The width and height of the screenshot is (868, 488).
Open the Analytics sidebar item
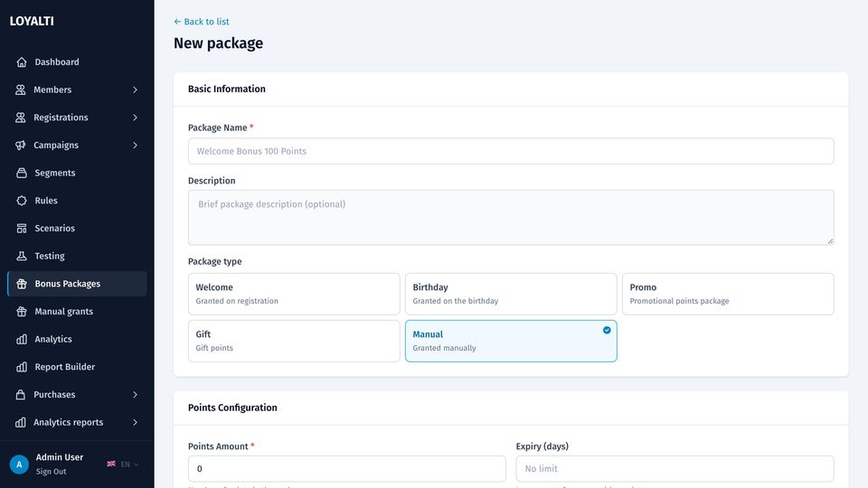pyautogui.click(x=77, y=339)
